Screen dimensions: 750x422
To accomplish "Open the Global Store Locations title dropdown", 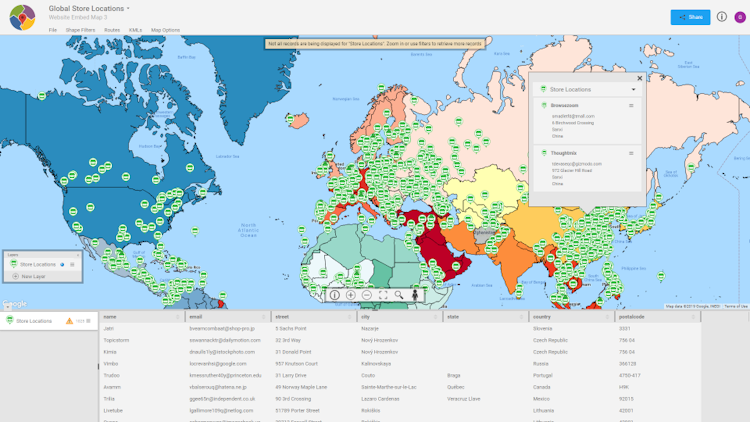I will pos(128,9).
